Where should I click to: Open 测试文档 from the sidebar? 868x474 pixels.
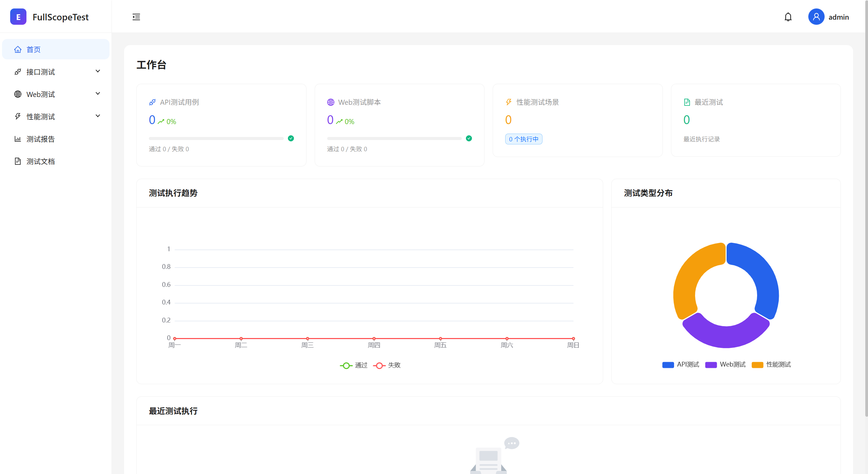pyautogui.click(x=41, y=161)
